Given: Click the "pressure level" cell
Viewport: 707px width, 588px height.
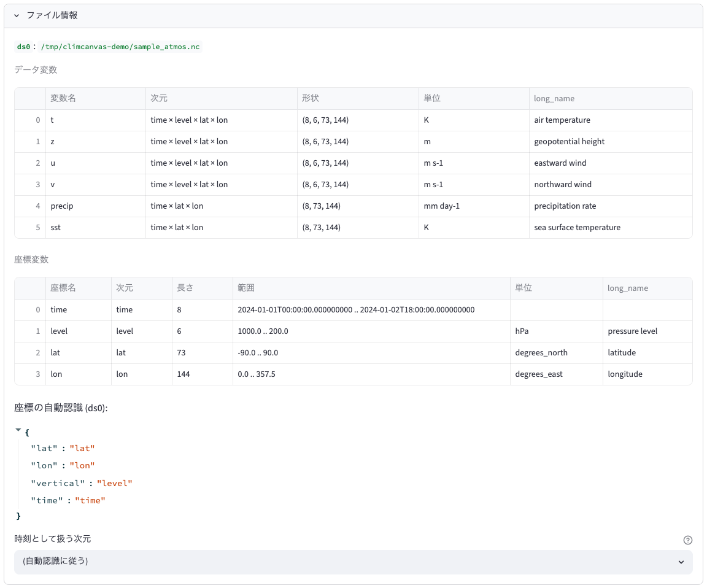Looking at the screenshot, I should coord(647,331).
